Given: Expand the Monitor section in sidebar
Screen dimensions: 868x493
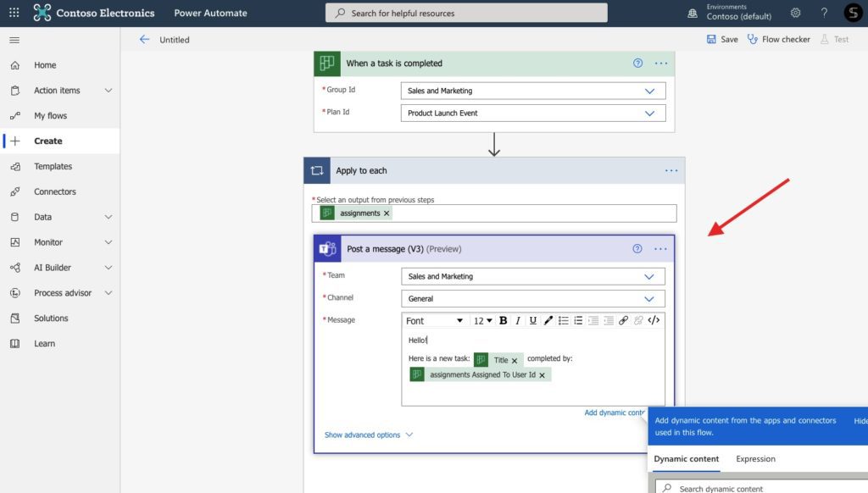Looking at the screenshot, I should coord(108,242).
